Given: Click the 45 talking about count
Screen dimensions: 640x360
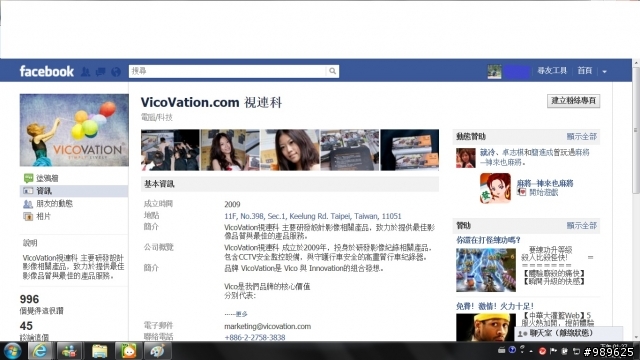Looking at the screenshot, I should click(26, 326).
